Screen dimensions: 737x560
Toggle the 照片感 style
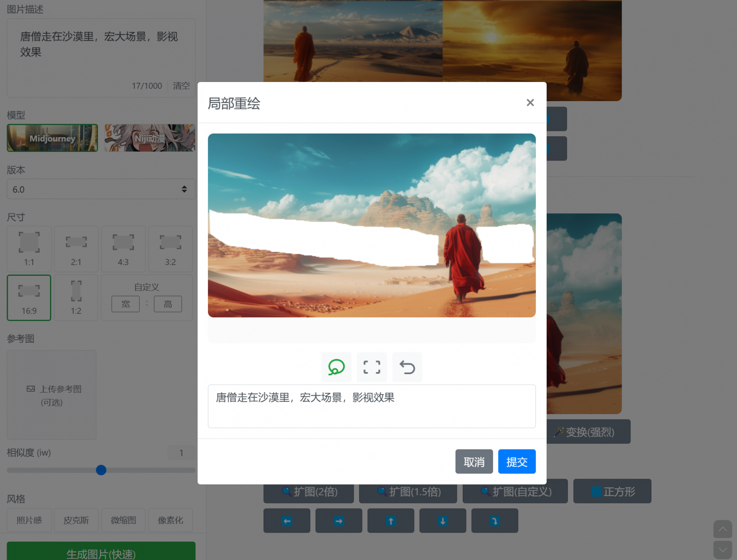(x=29, y=520)
